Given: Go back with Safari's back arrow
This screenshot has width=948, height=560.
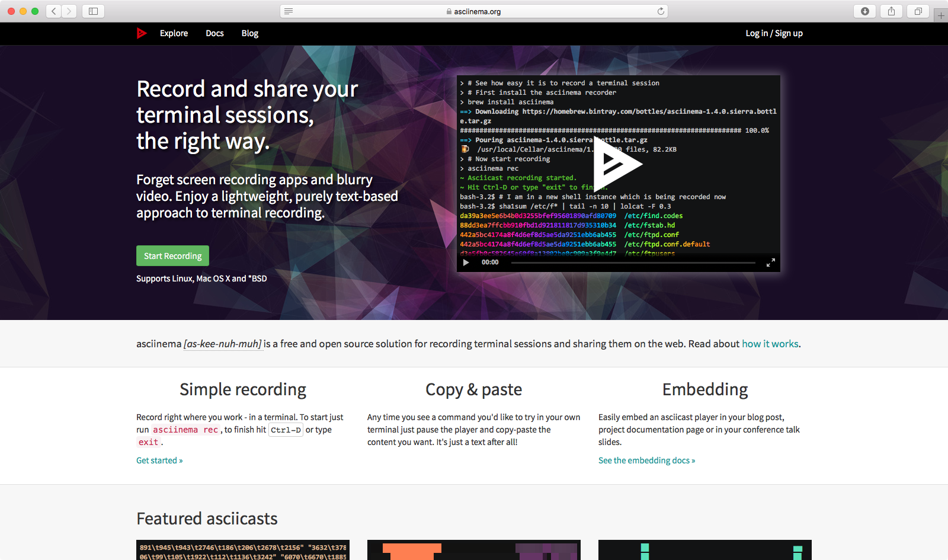Looking at the screenshot, I should (54, 11).
